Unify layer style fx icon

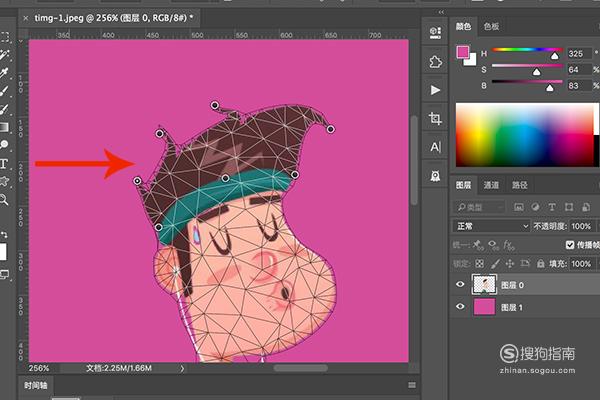tap(509, 245)
